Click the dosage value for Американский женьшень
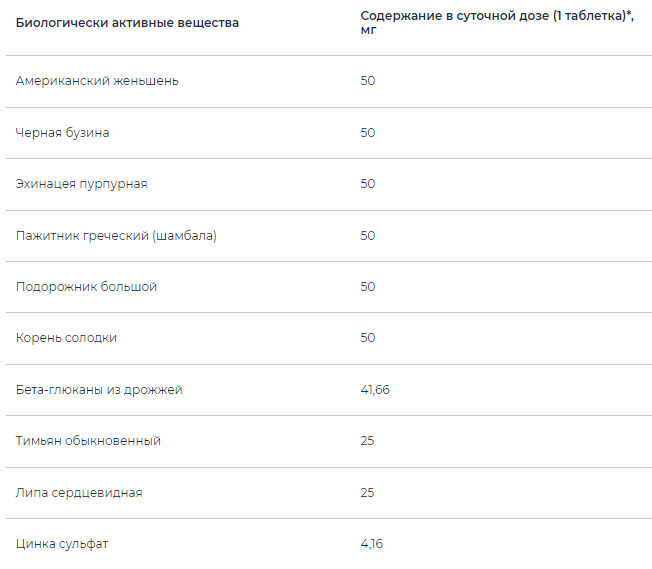 pos(368,81)
